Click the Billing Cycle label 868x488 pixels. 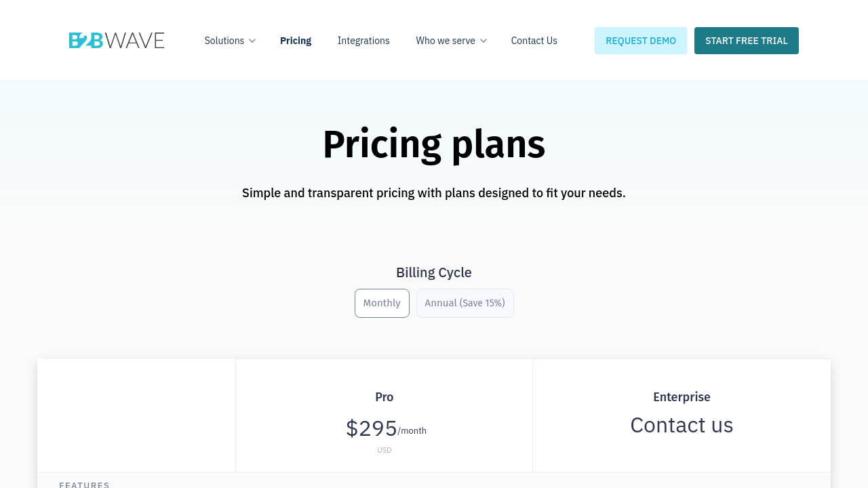[434, 272]
